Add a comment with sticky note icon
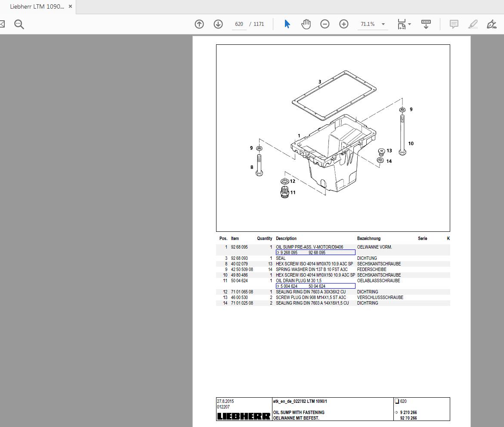 tap(454, 24)
